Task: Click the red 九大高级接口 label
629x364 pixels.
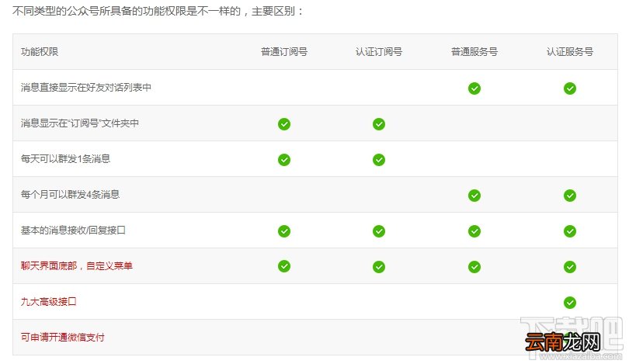Action: tap(49, 301)
